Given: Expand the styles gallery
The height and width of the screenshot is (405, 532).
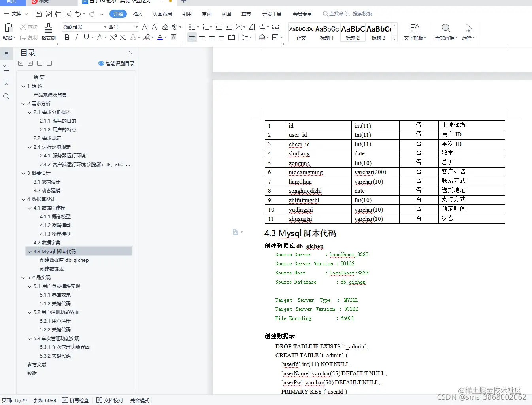Looking at the screenshot, I should point(394,38).
